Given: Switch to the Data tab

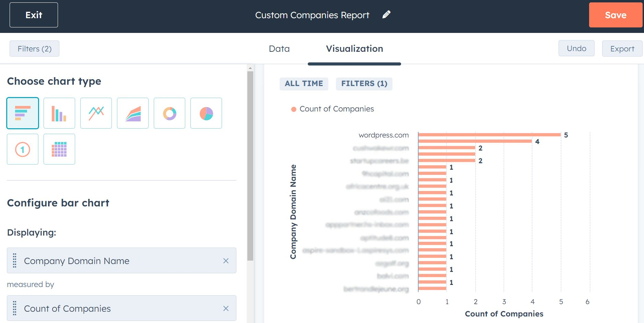Looking at the screenshot, I should click(279, 49).
